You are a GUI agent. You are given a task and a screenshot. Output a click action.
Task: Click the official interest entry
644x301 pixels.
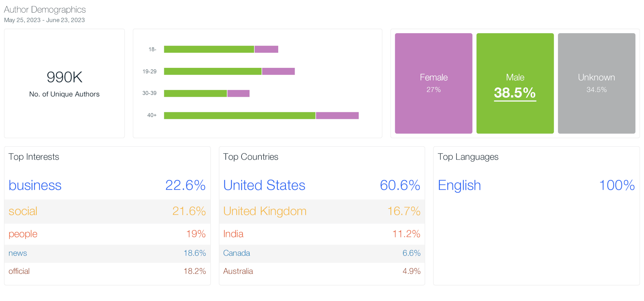coord(19,271)
